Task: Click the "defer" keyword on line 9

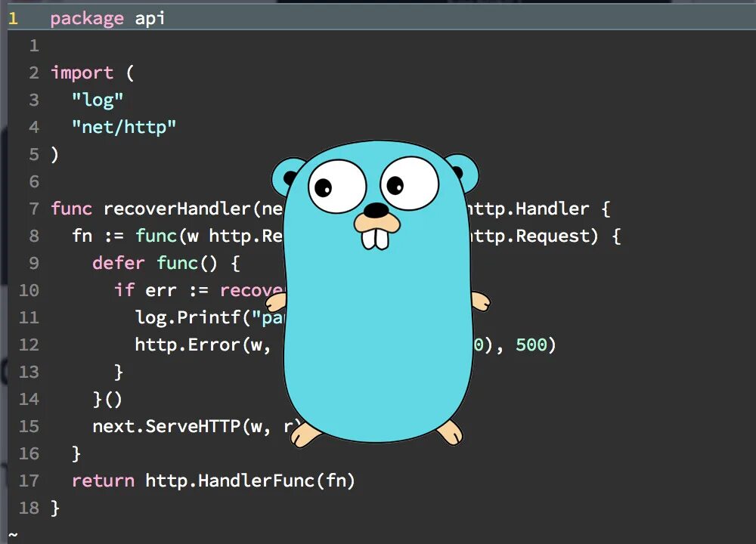Action: 118,263
